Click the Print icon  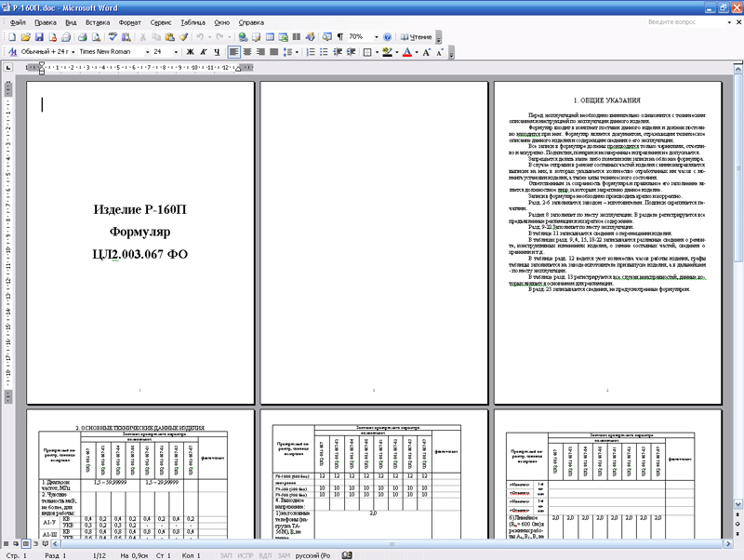(81, 36)
